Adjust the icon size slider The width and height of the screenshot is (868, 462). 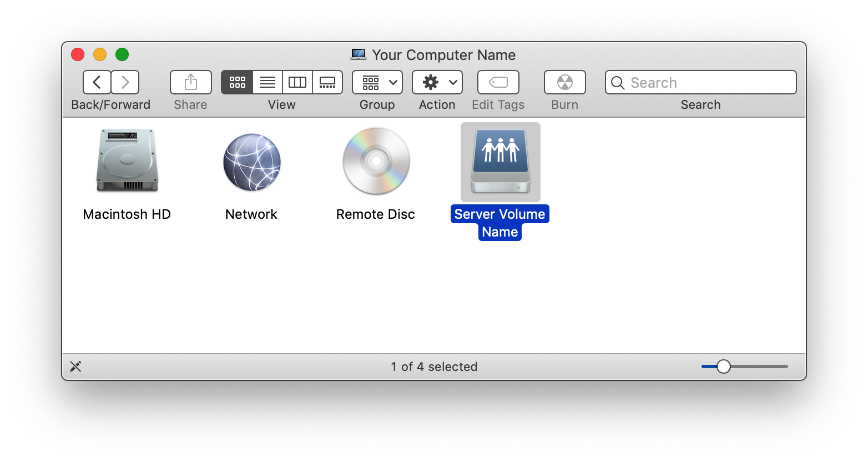point(724,366)
